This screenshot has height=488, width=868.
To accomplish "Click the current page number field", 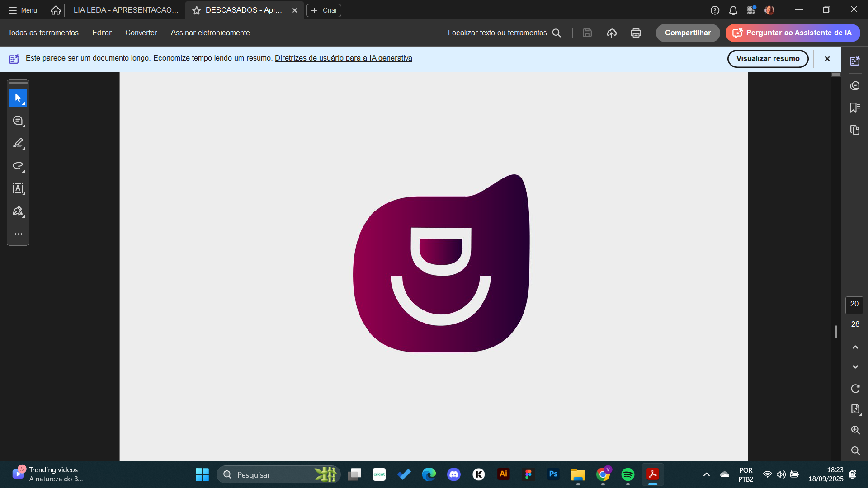I will click(854, 305).
